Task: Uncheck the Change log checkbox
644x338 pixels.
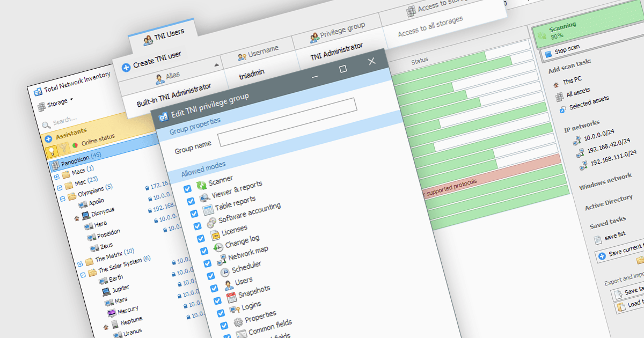Action: point(204,251)
